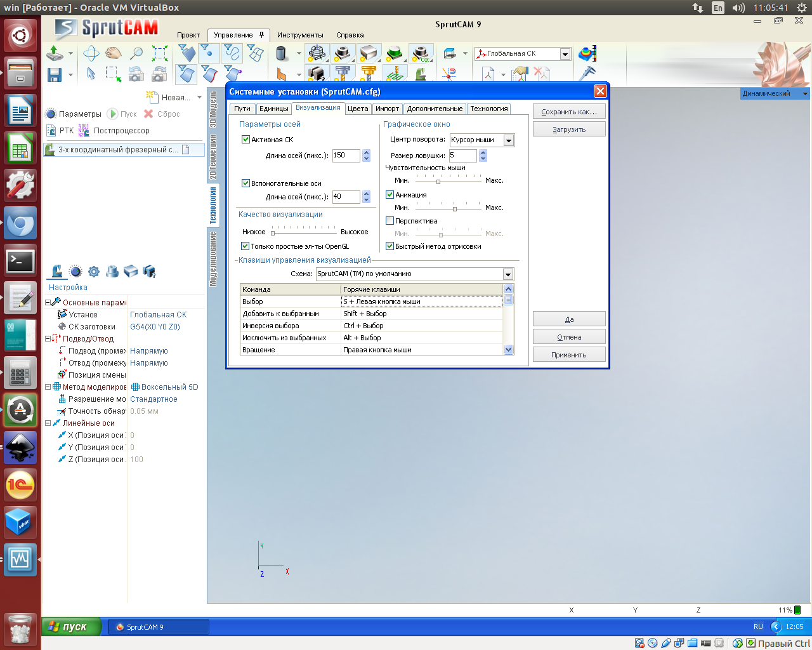The width and height of the screenshot is (812, 650).
Task: Click the dark cylinder workpiece icon
Action: click(282, 53)
